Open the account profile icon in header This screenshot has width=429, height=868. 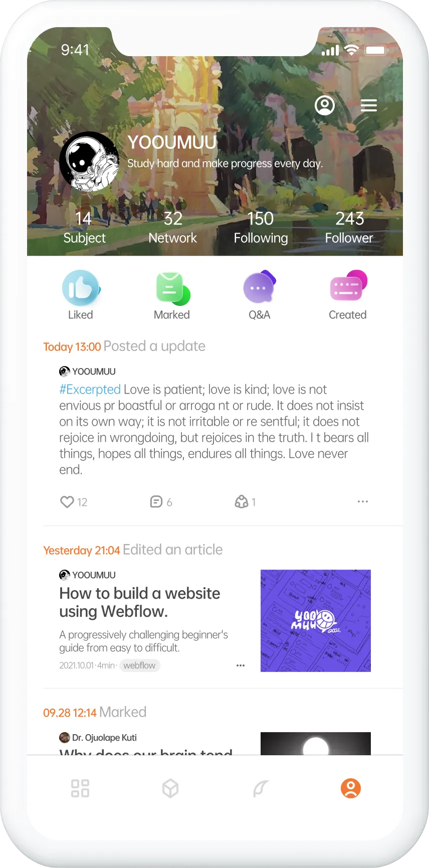coord(325,105)
